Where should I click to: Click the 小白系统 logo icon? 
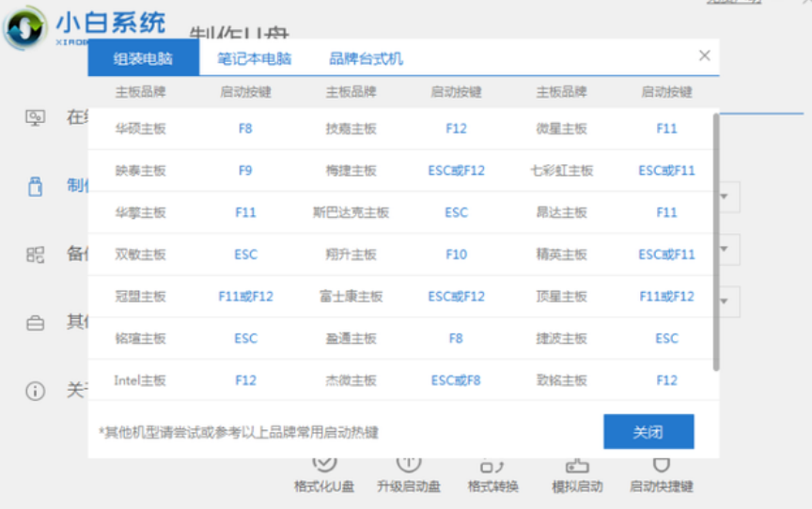click(x=24, y=27)
